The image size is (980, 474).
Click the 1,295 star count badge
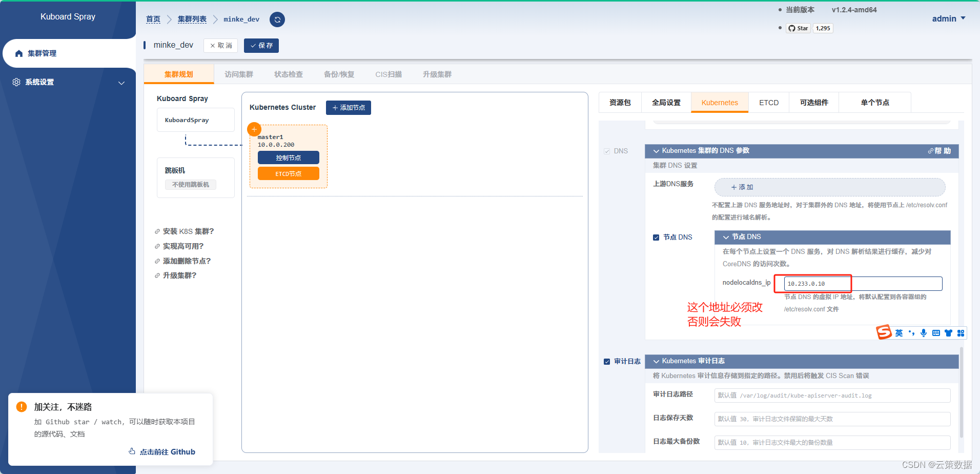823,28
